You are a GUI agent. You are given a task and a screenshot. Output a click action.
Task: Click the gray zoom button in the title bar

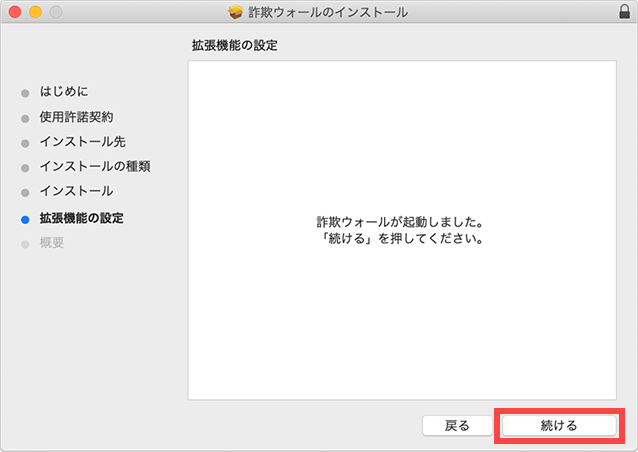click(x=54, y=12)
